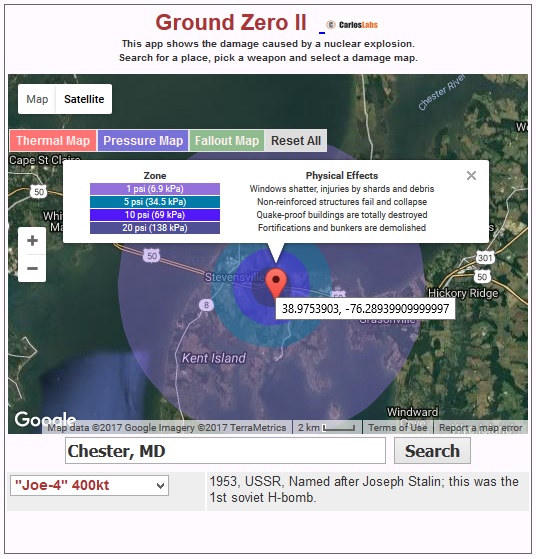Click the Hickory Ridge map label

click(463, 293)
